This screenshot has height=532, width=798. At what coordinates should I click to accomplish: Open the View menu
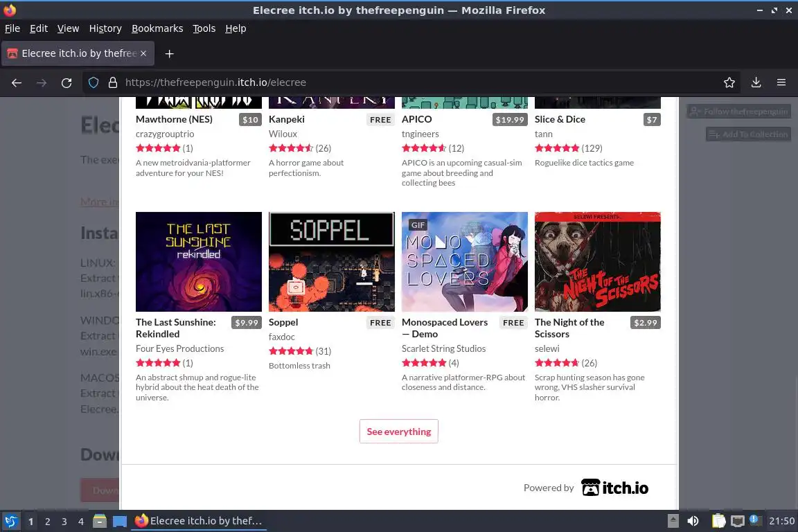68,28
